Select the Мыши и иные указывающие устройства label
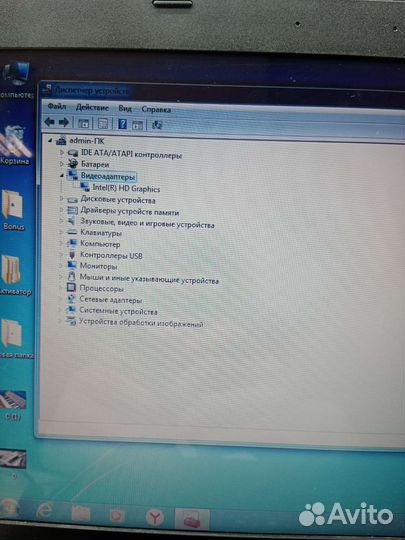 (149, 278)
